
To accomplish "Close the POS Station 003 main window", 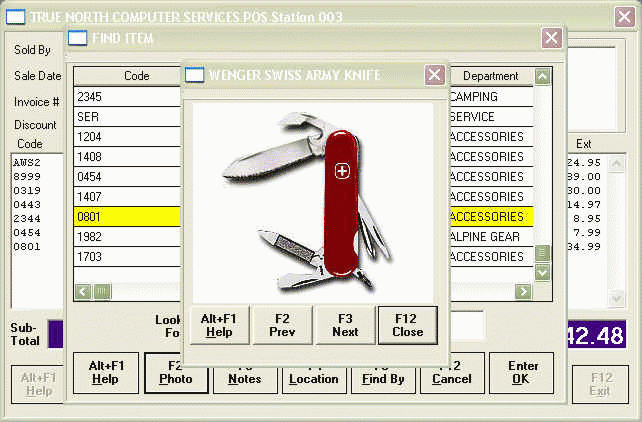I will coord(624,17).
